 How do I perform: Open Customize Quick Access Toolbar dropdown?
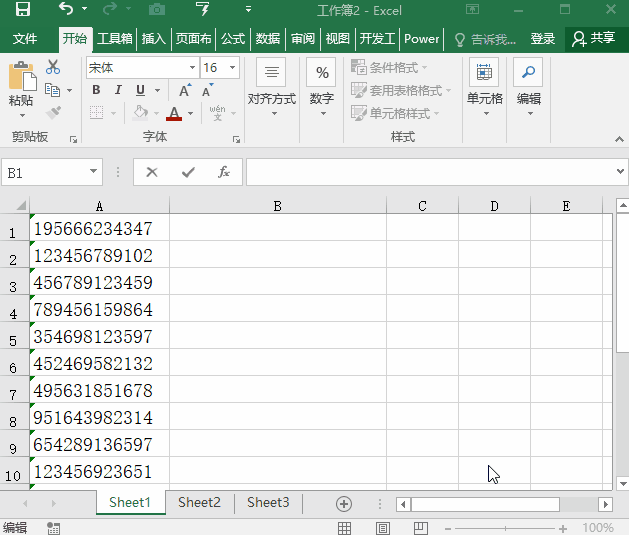pos(249,9)
